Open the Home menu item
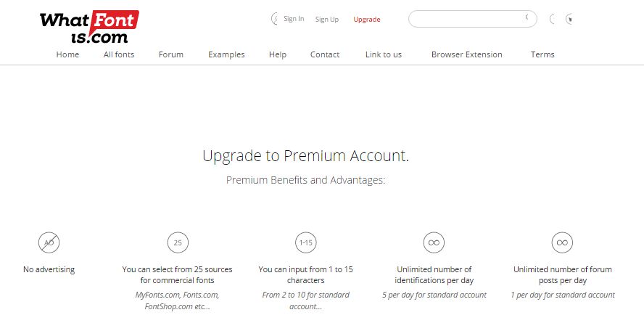 (x=67, y=54)
